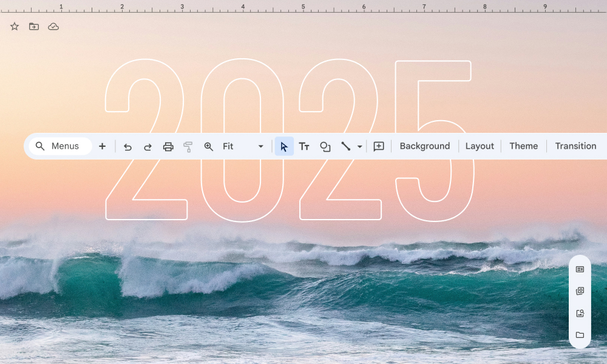The image size is (607, 364).
Task: Open the Theme panel
Action: [x=523, y=146]
